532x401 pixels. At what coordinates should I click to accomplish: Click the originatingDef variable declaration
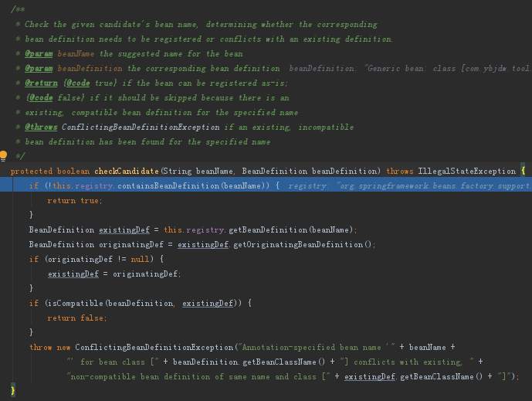[x=131, y=244]
